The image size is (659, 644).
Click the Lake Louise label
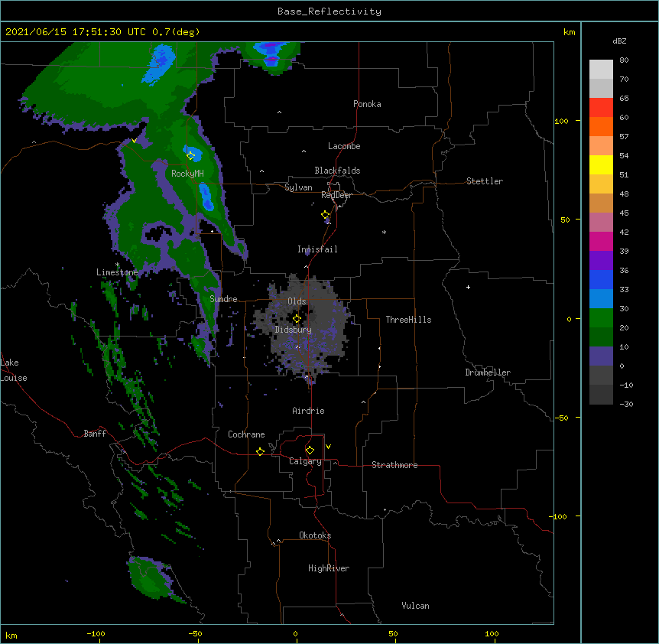(14, 370)
